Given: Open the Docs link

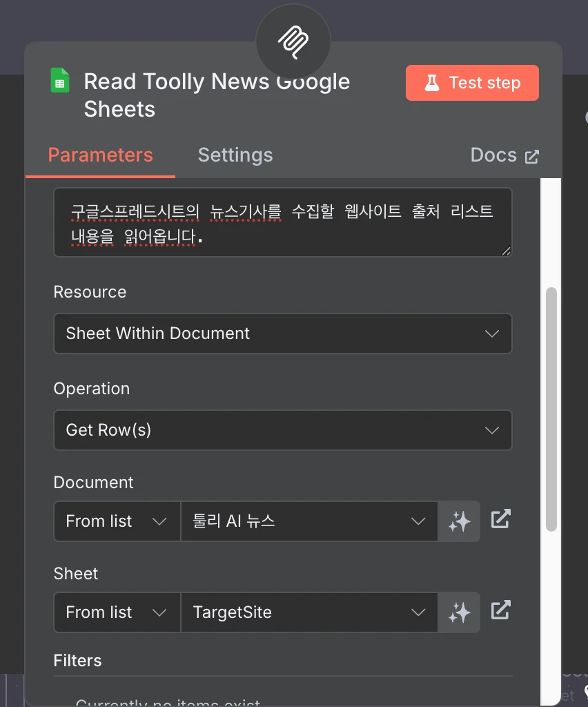Looking at the screenshot, I should [504, 155].
